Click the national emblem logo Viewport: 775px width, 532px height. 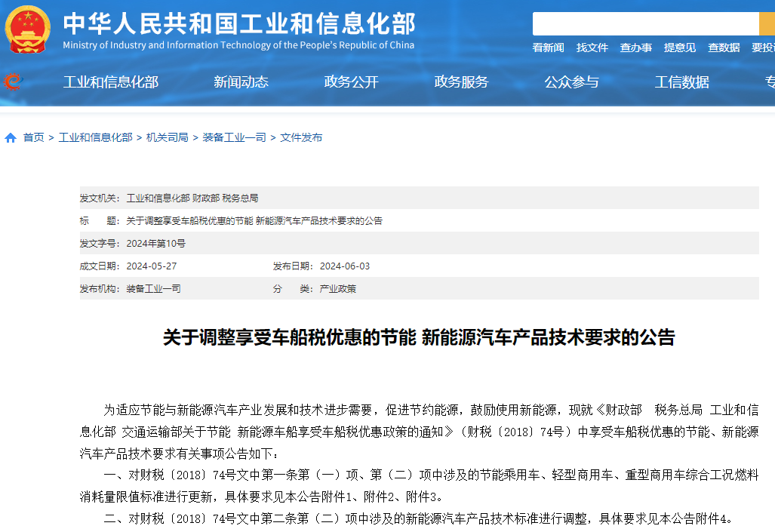click(x=28, y=29)
